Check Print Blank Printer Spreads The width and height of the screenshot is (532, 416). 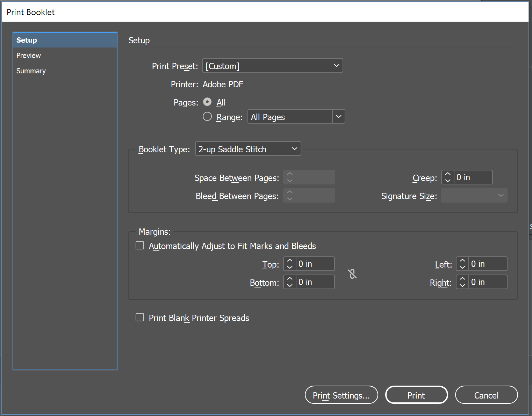pos(140,317)
